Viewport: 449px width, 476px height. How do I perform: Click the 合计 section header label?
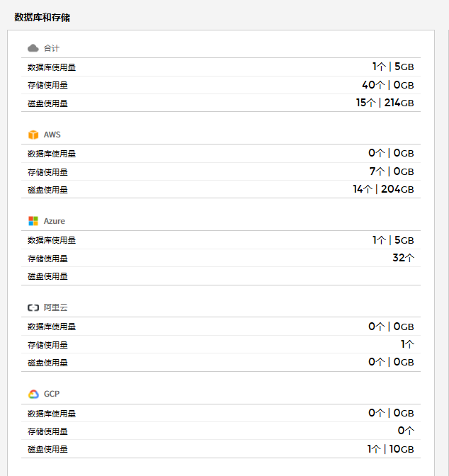[x=52, y=48]
